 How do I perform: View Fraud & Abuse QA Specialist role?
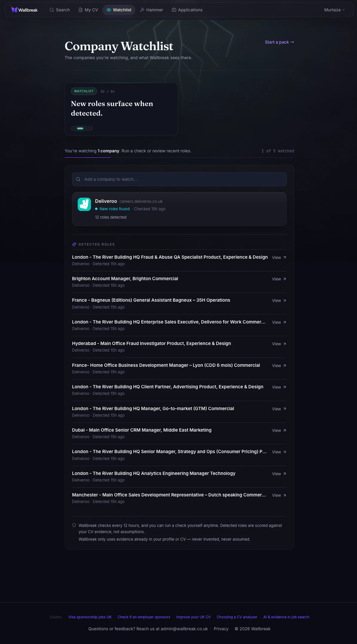pyautogui.click(x=279, y=257)
